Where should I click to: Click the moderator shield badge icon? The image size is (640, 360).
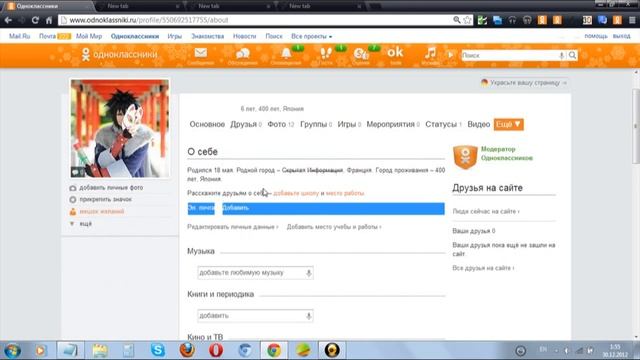465,157
